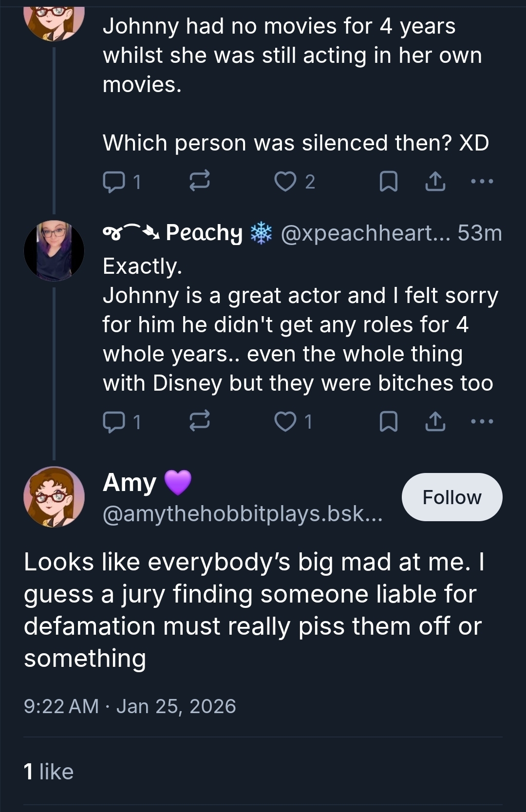Bookmark the 'Which person was silenced' post
The height and width of the screenshot is (812, 526).
388,182
